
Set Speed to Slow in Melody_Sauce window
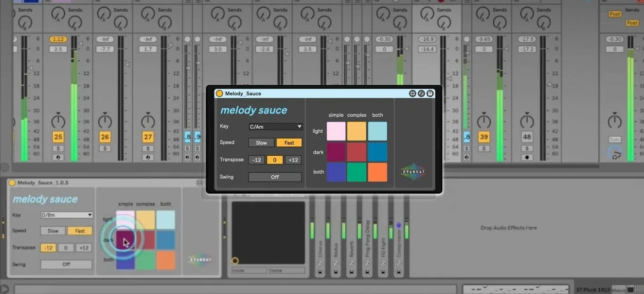click(261, 143)
